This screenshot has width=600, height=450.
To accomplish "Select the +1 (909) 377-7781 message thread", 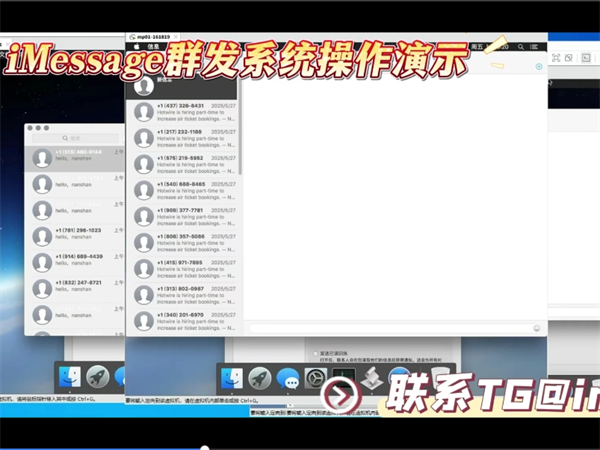I will pyautogui.click(x=185, y=215).
